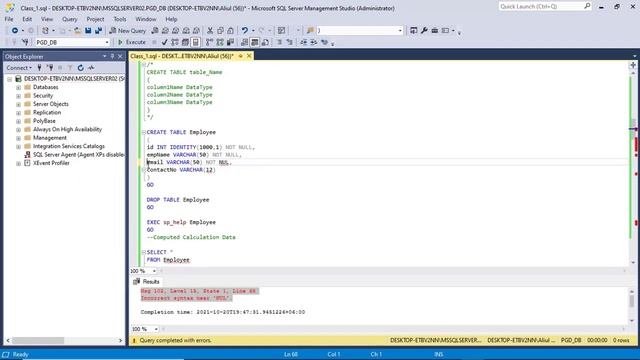
Task: Select the SQL Server Agent item
Action: tap(78, 155)
